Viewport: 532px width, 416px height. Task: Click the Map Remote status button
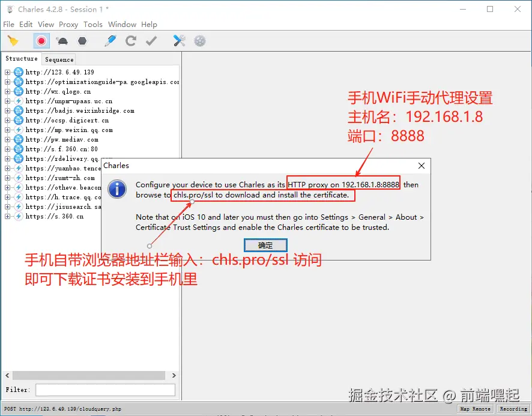[476, 409]
